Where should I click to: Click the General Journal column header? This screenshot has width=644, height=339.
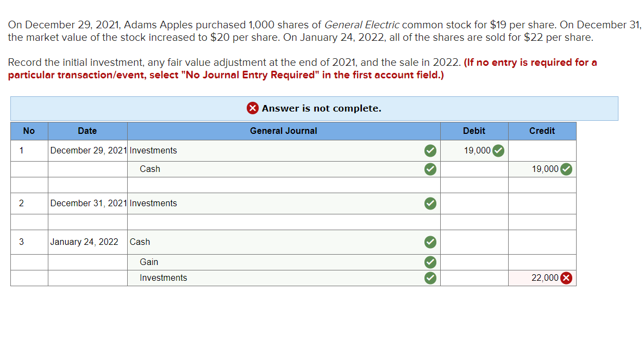pyautogui.click(x=284, y=131)
